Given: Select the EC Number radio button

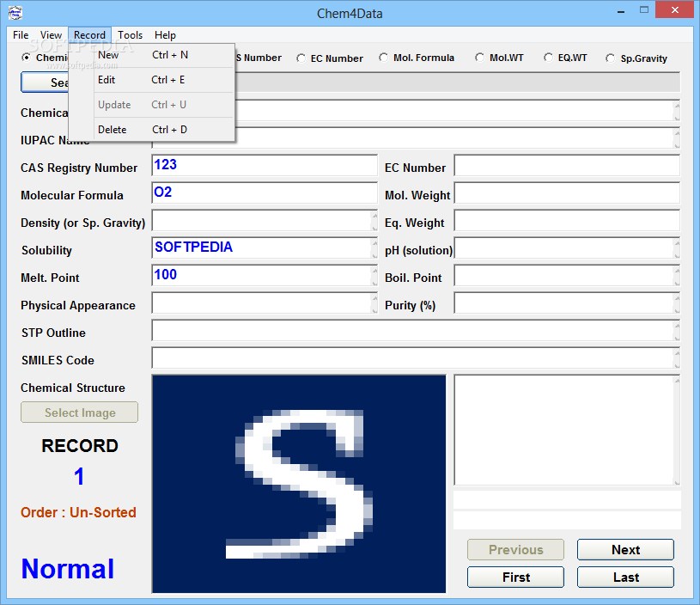Looking at the screenshot, I should (x=301, y=58).
